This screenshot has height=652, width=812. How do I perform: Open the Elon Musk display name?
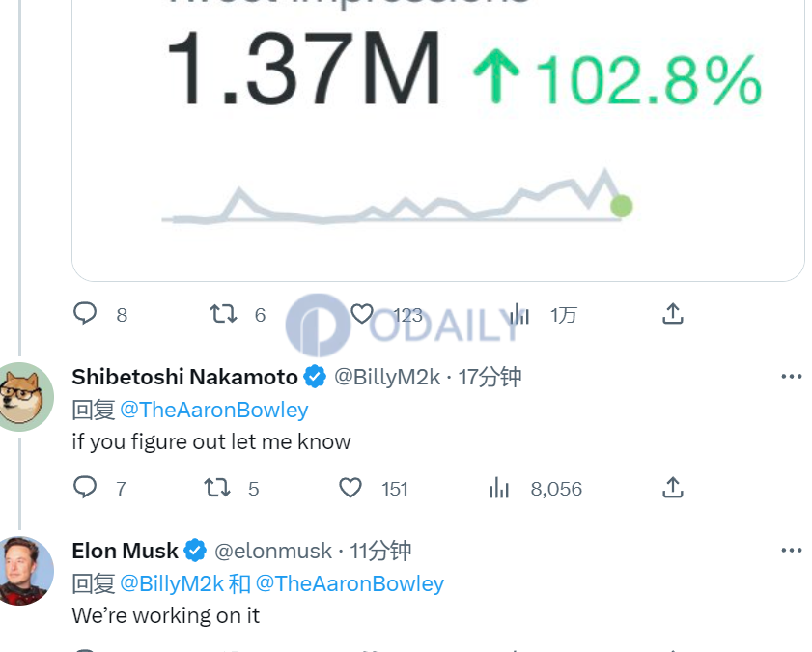click(x=125, y=551)
